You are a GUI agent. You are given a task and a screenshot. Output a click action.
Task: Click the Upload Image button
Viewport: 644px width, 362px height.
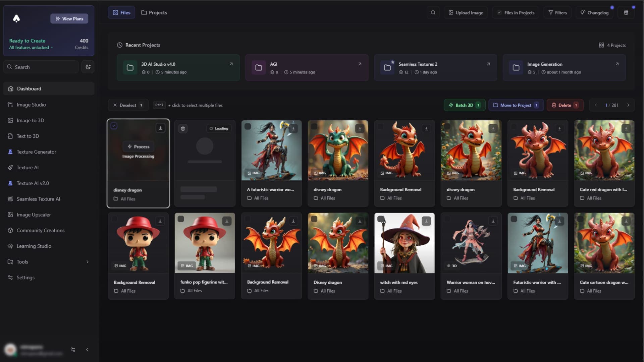(x=466, y=12)
